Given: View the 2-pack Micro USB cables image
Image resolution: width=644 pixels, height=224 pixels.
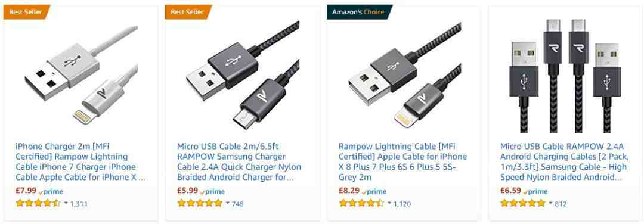Looking at the screenshot, I should click(565, 76).
